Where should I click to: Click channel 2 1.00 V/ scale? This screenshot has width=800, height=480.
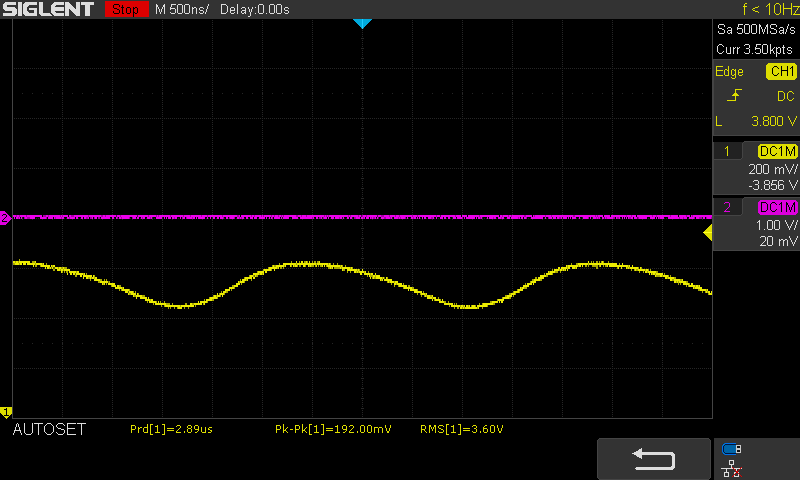(x=776, y=225)
